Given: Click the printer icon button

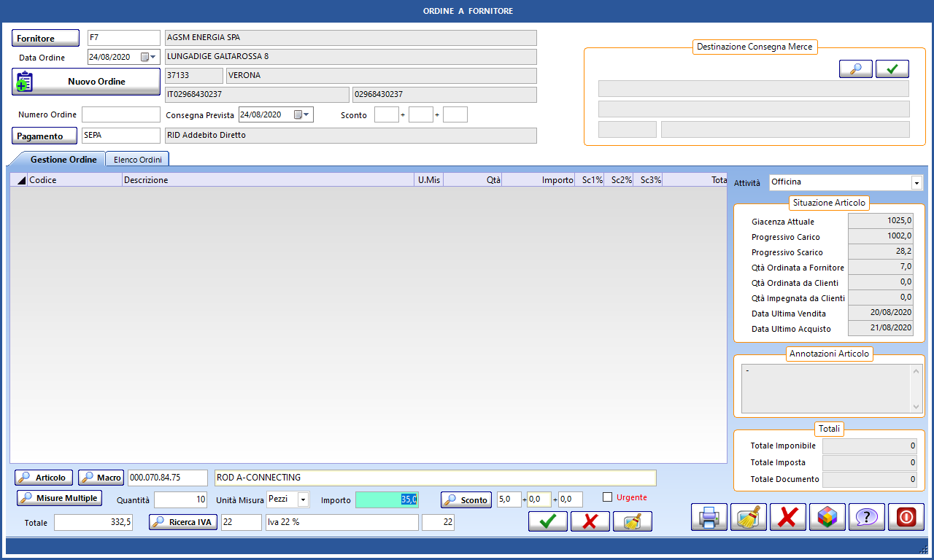Looking at the screenshot, I should pyautogui.click(x=709, y=517).
